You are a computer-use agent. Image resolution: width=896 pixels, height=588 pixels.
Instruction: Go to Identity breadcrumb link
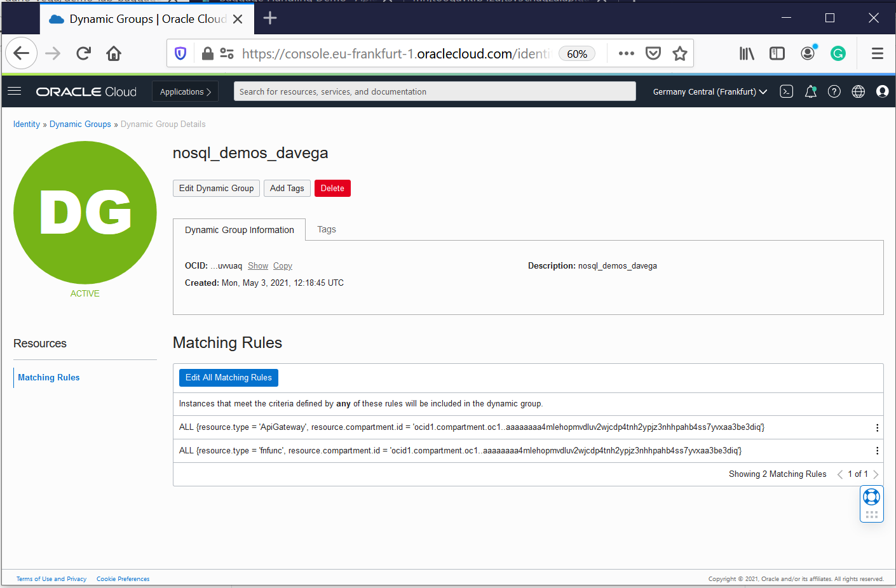(27, 124)
